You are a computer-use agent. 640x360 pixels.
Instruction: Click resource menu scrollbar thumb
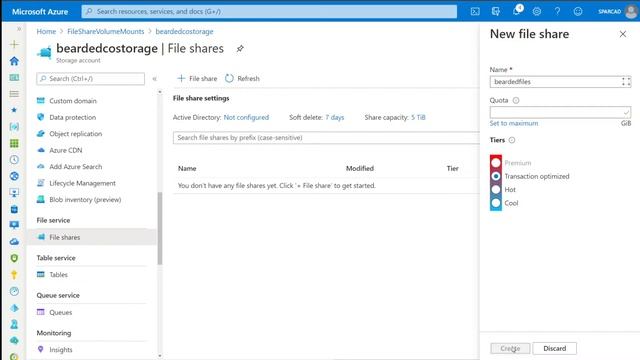pos(160,228)
